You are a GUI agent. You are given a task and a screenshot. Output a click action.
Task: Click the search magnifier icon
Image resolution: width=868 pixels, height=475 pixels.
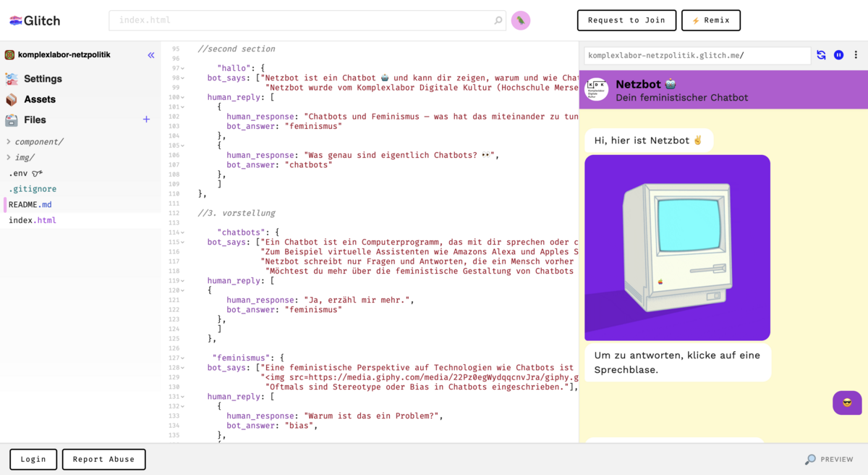[498, 20]
